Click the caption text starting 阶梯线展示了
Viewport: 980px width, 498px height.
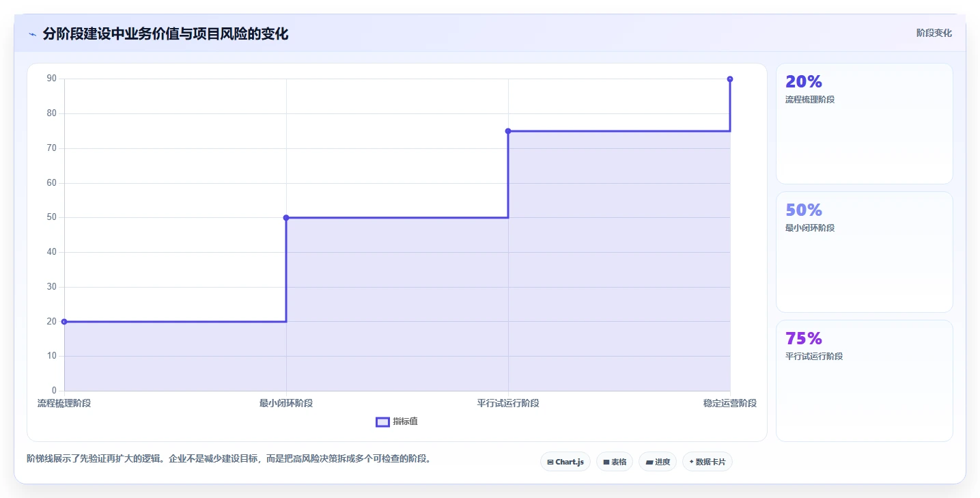[x=229, y=458]
